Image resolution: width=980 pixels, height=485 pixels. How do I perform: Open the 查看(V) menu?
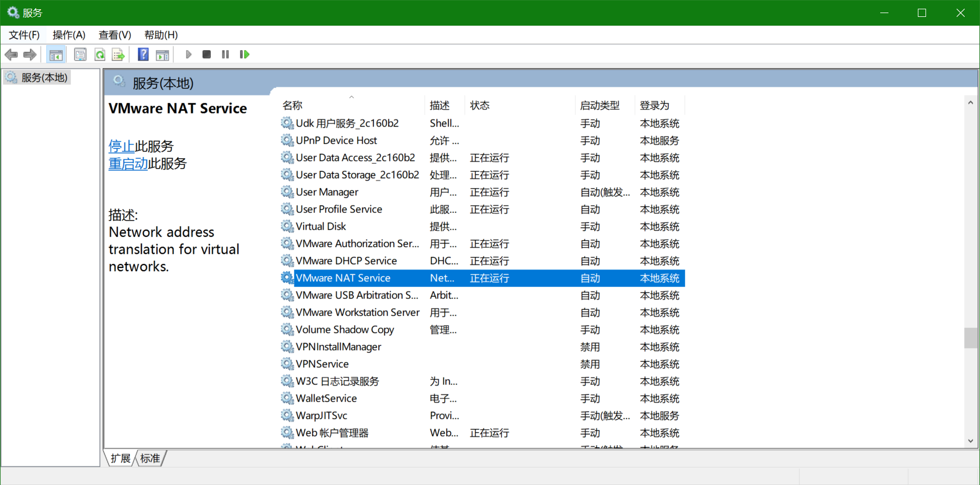coord(114,35)
